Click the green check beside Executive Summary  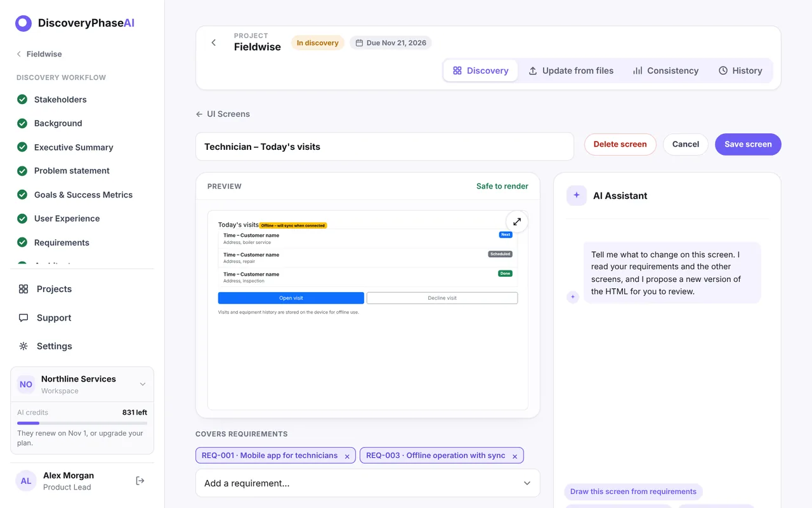pos(22,147)
